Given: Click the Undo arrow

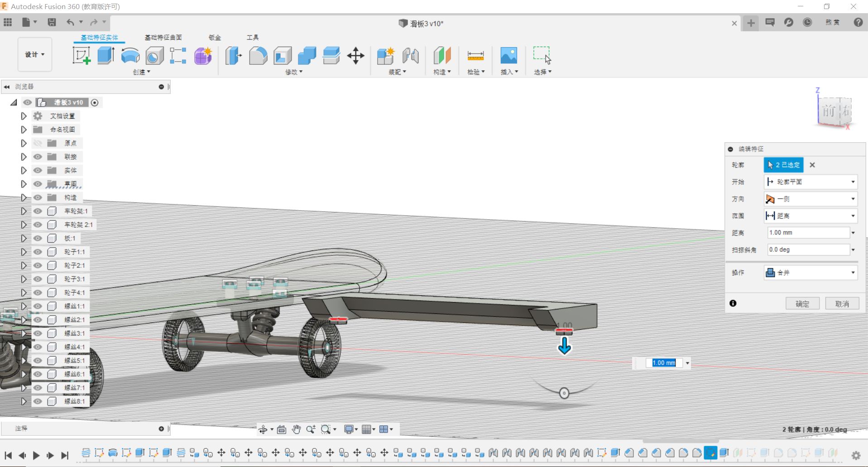Looking at the screenshot, I should pos(70,22).
